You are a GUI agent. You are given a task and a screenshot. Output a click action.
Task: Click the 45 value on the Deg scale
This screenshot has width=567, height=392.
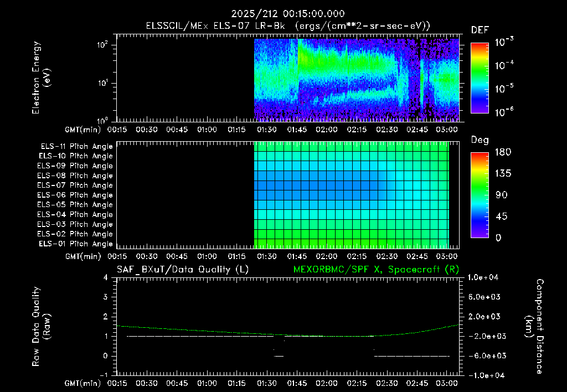tap(502, 216)
